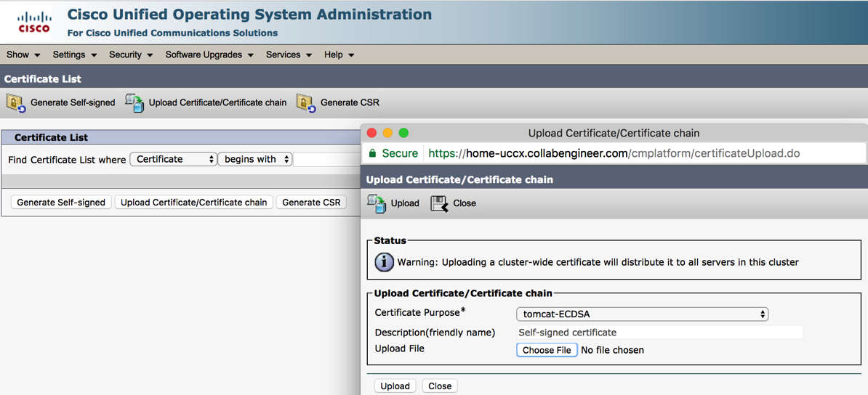Click the Upload icon in popup toolbar
Image resolution: width=868 pixels, height=395 pixels.
tap(377, 203)
